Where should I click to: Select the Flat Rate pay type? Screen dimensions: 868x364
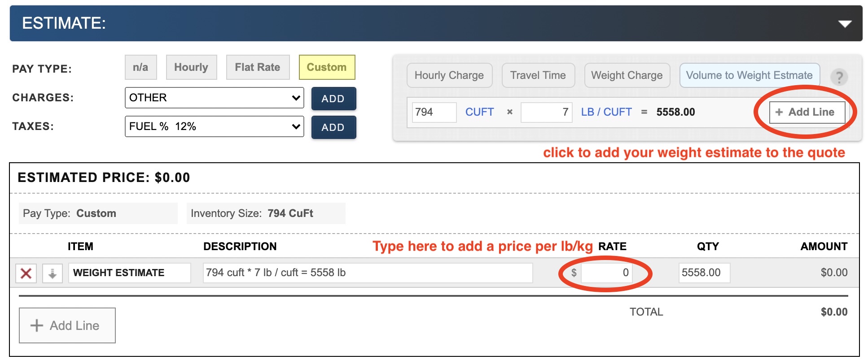click(258, 67)
